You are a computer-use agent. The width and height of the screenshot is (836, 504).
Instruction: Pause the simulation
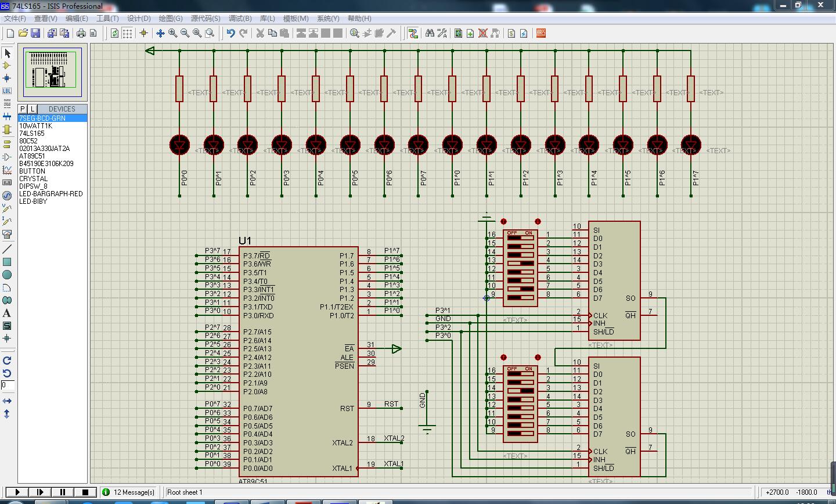[63, 492]
